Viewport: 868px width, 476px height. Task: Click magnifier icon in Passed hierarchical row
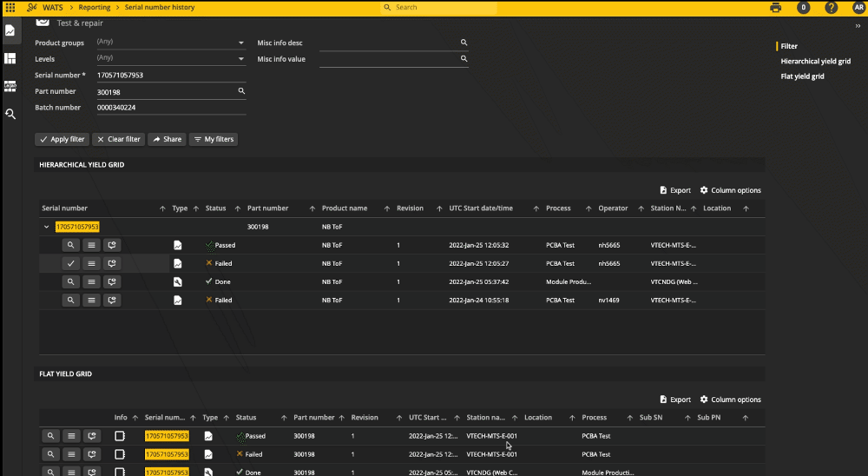coord(73,245)
